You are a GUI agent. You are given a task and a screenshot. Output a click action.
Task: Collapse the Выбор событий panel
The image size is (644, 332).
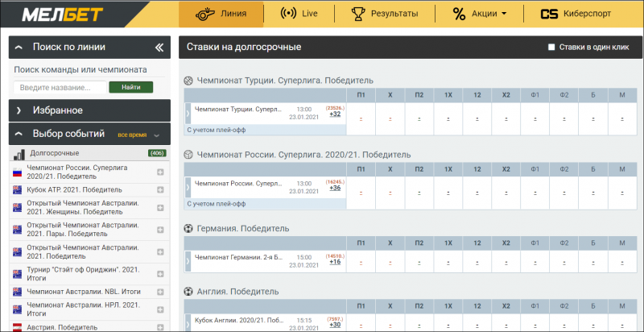pyautogui.click(x=18, y=134)
